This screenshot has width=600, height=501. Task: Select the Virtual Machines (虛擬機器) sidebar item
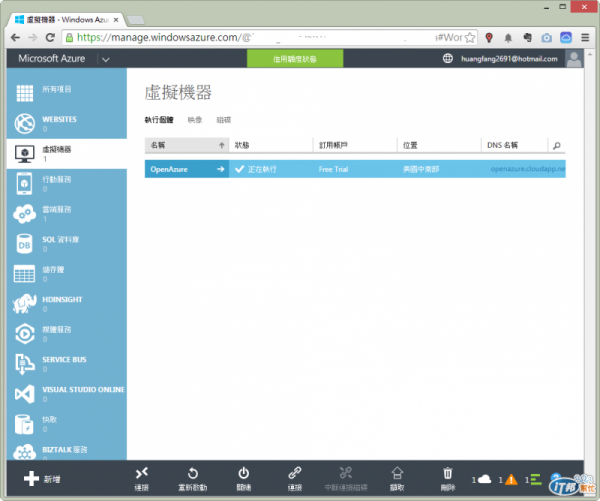click(67, 153)
